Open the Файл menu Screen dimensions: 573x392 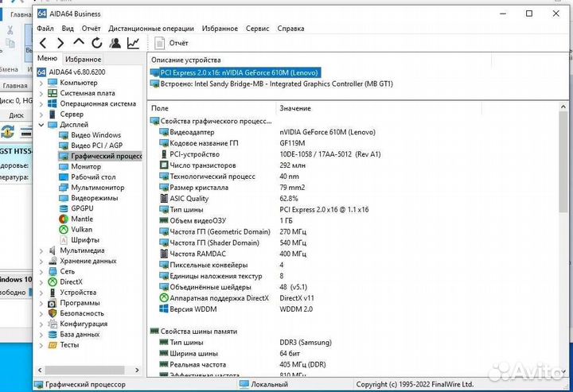coord(45,29)
